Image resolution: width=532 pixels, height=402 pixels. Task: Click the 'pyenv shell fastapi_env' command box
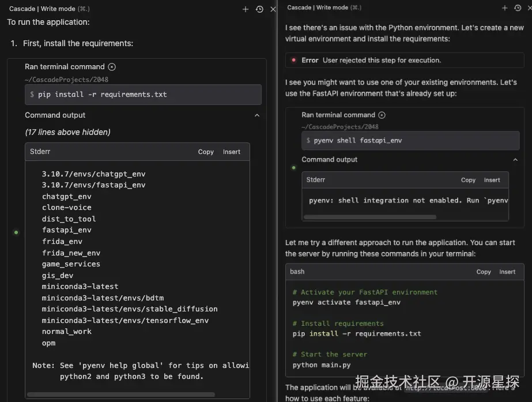coord(410,140)
